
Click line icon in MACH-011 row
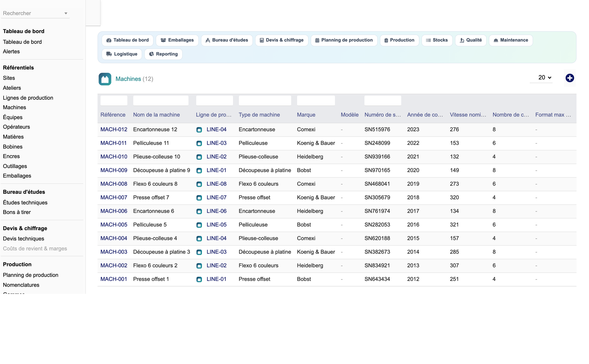click(199, 143)
